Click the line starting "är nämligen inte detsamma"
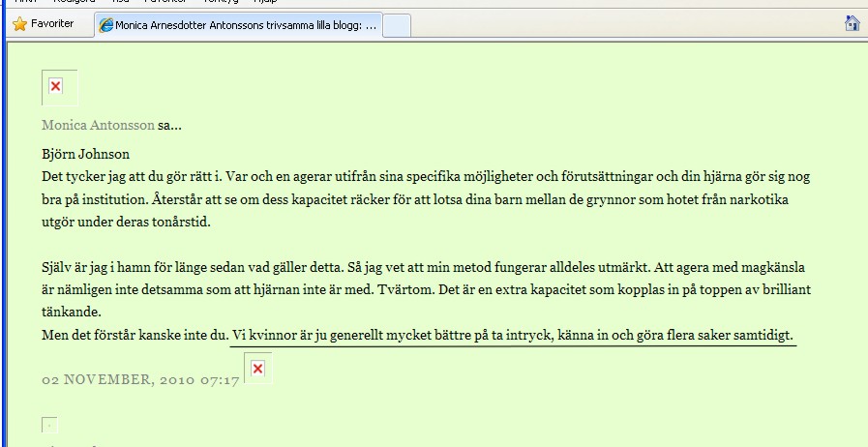The height and width of the screenshot is (447, 868). point(426,289)
